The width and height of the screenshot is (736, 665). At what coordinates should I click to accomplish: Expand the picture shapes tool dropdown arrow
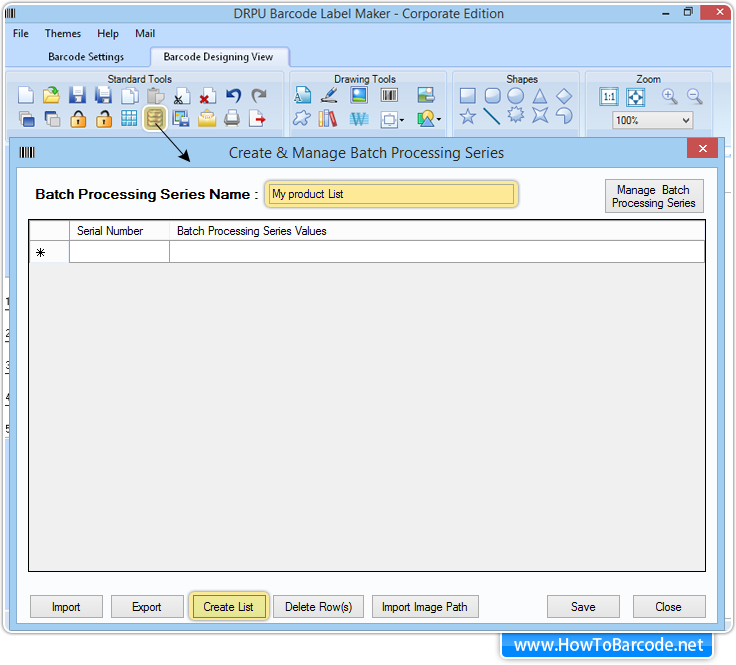439,120
